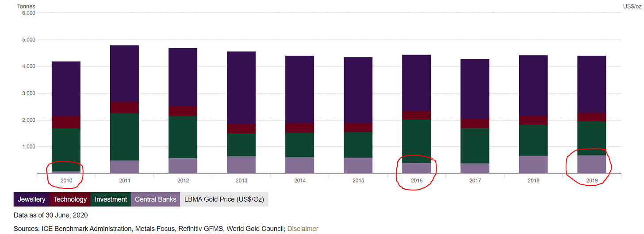
Task: Click the Jewellery segment of 2015 bar
Action: 358,90
